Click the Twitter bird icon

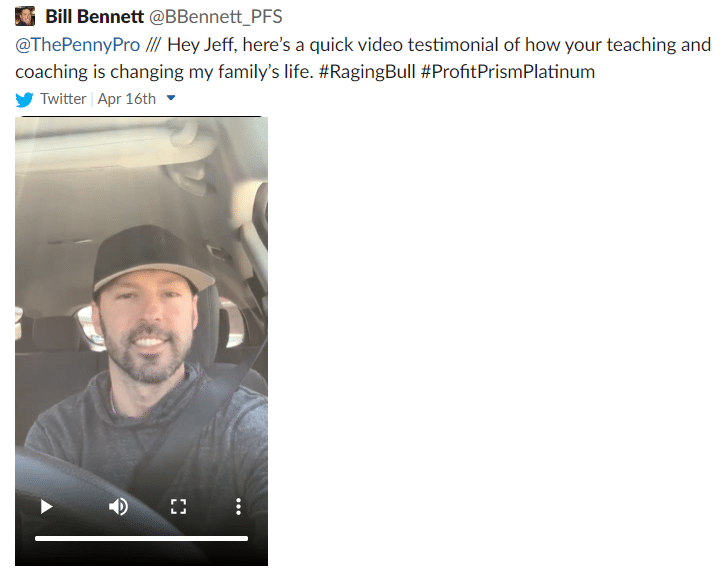pos(24,99)
